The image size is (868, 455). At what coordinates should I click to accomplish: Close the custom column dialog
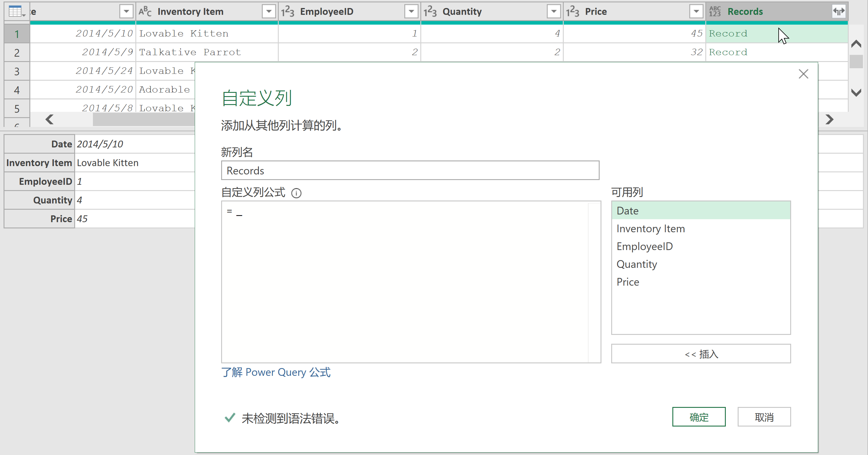pyautogui.click(x=803, y=74)
